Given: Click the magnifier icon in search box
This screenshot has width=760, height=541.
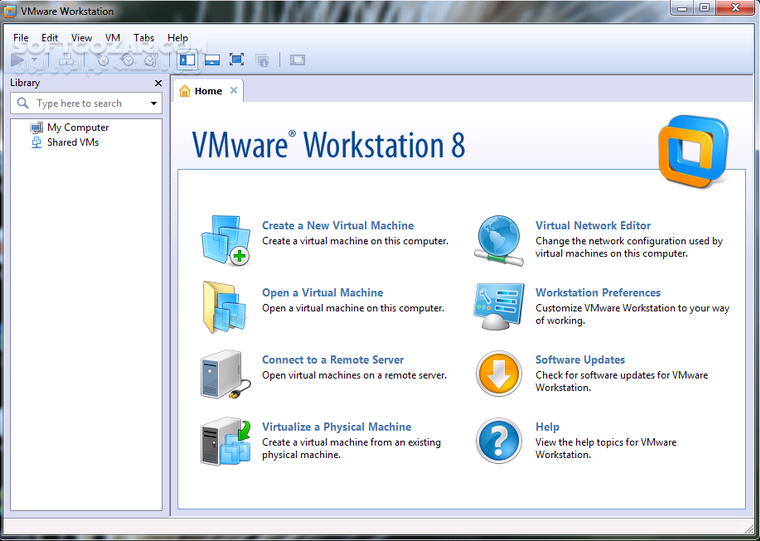Looking at the screenshot, I should 22,103.
